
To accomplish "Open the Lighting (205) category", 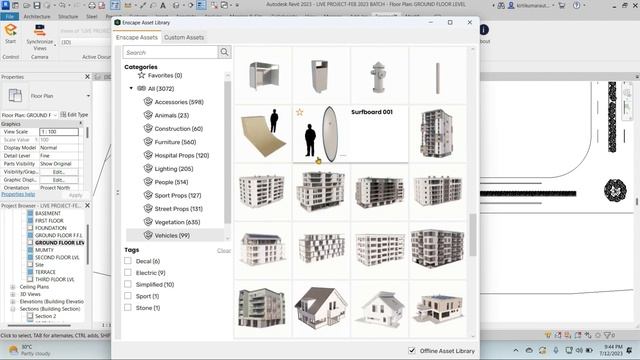I will coord(174,169).
